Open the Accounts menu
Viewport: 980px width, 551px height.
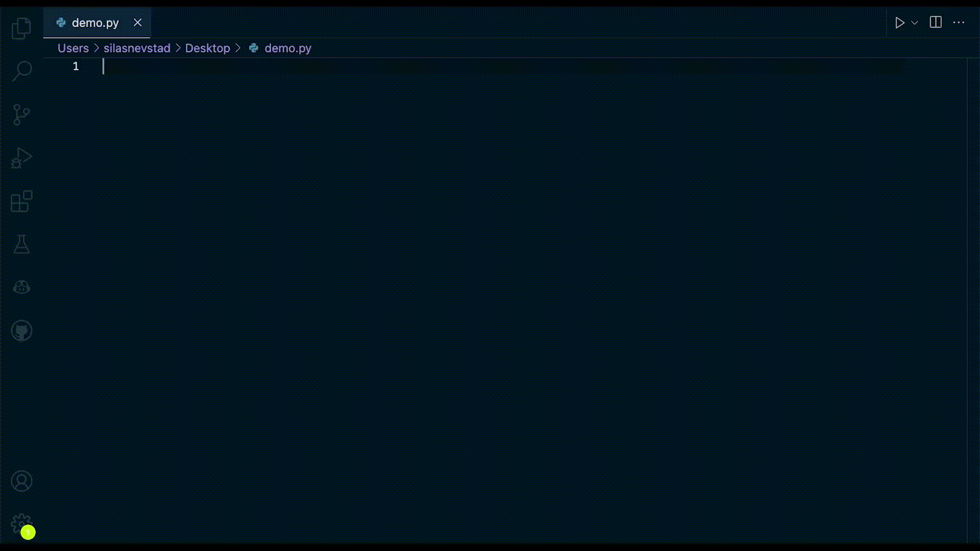tap(21, 481)
